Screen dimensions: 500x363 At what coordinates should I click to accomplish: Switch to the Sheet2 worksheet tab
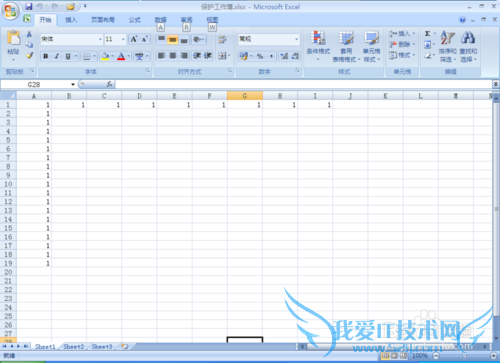click(74, 347)
